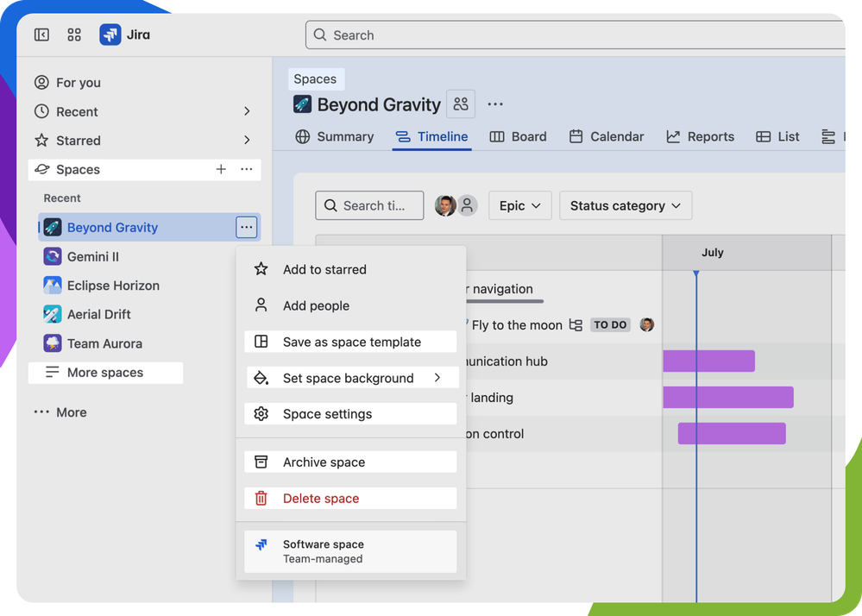Click the TO DO status badge
The height and width of the screenshot is (616, 862).
(610, 324)
